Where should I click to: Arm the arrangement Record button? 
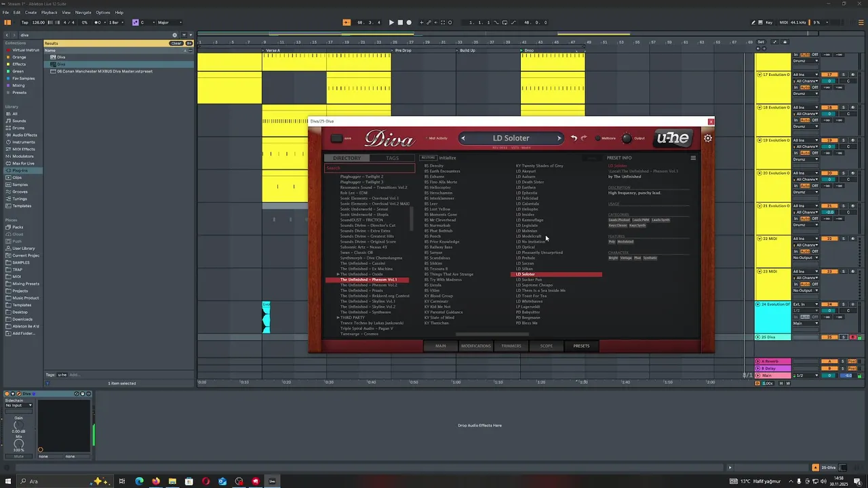409,22
